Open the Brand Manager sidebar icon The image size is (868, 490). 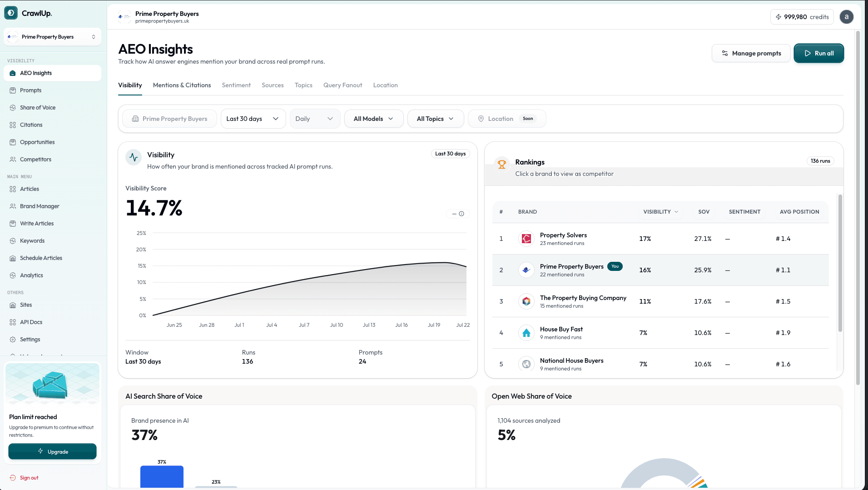(x=13, y=206)
